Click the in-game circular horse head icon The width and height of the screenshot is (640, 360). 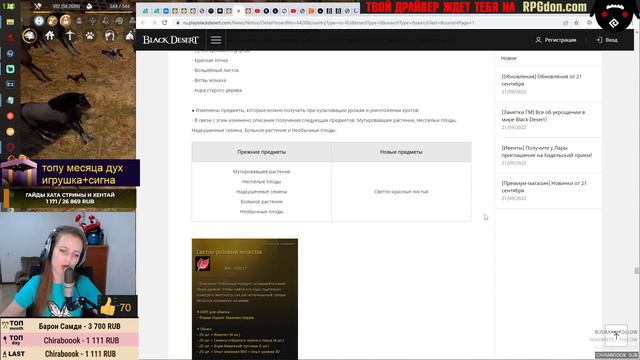30,36
